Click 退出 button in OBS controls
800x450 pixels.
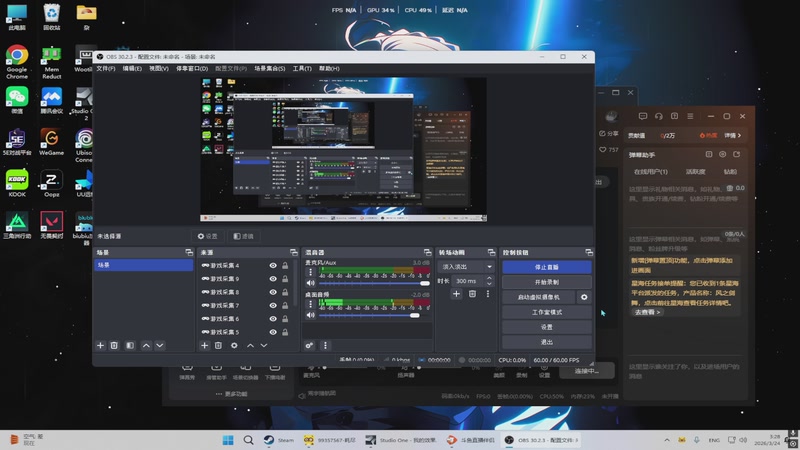pyautogui.click(x=546, y=342)
